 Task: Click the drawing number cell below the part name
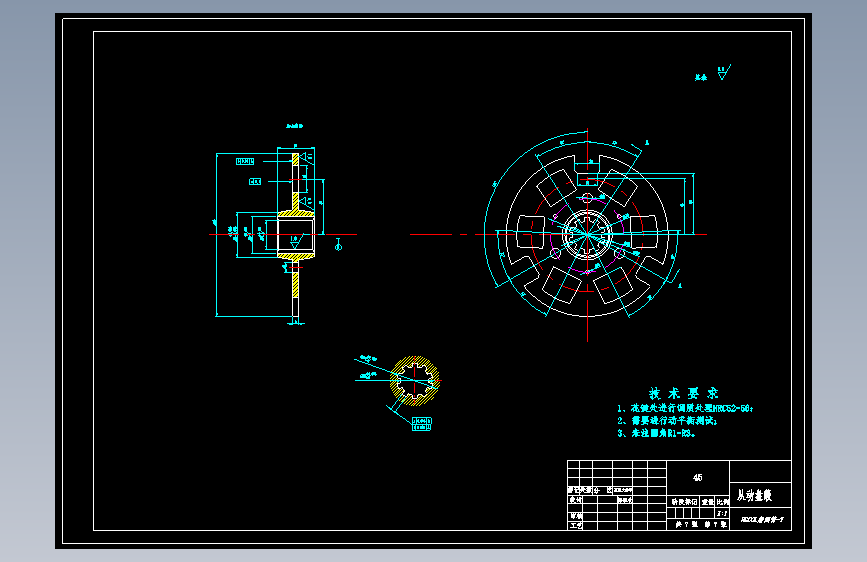(x=762, y=520)
